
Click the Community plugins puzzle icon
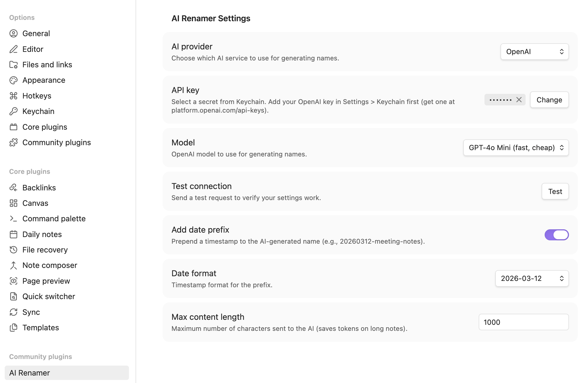[14, 142]
